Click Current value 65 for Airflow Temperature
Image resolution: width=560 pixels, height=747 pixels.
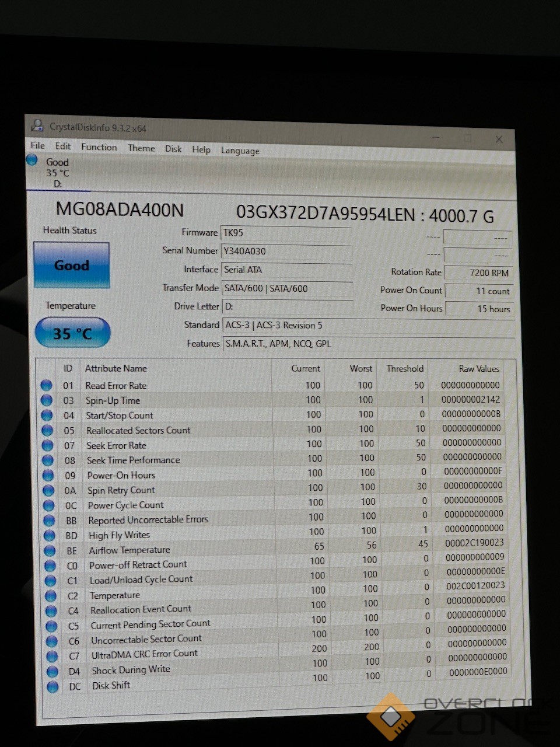tap(319, 546)
